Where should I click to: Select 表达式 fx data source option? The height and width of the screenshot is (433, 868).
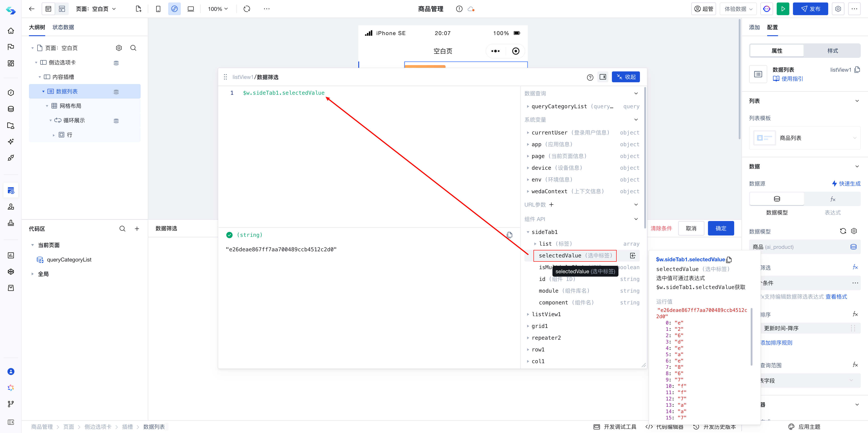pos(832,199)
